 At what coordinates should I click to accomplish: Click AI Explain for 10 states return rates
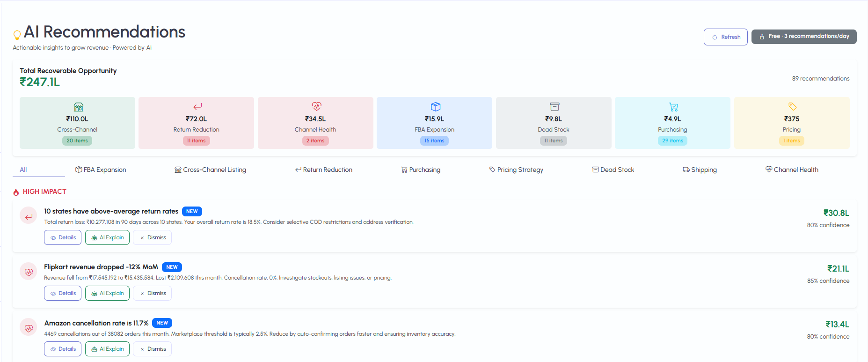click(107, 237)
